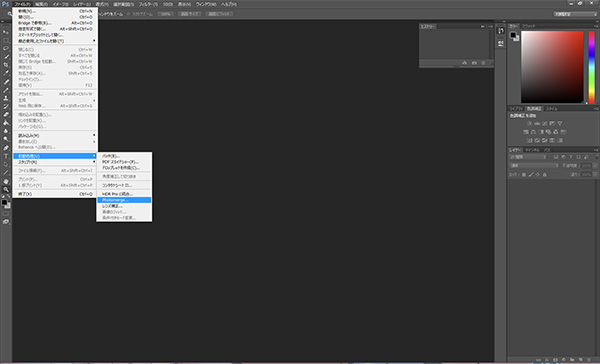The width and height of the screenshot is (600, 364).
Task: Toggle lock image pixels brush icon
Action: [531, 175]
